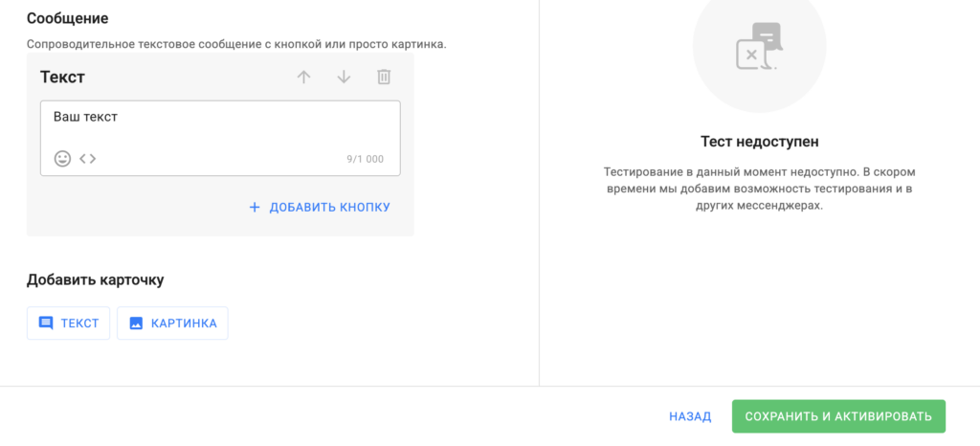This screenshot has width=980, height=446.
Task: Delete the Текст card with trash icon
Action: pos(384,78)
